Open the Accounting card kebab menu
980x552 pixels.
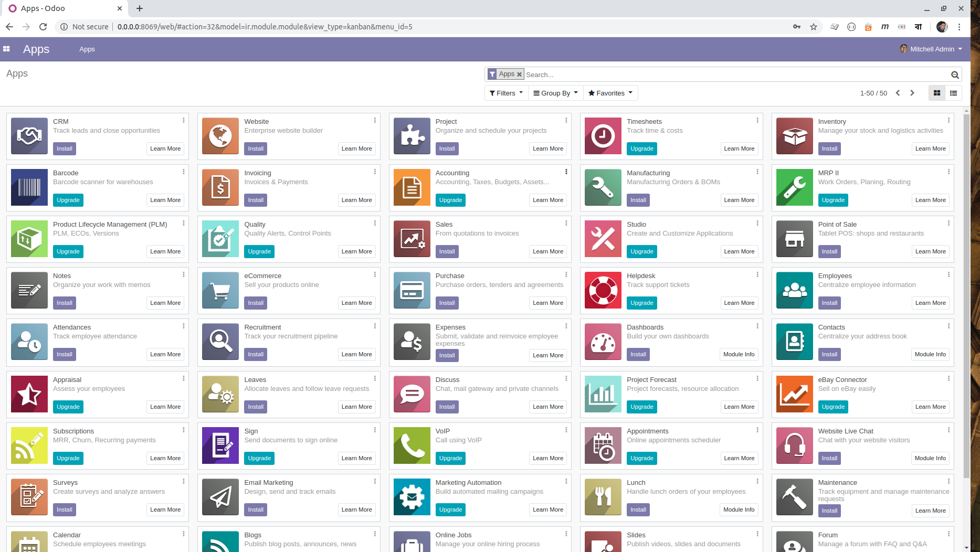566,172
